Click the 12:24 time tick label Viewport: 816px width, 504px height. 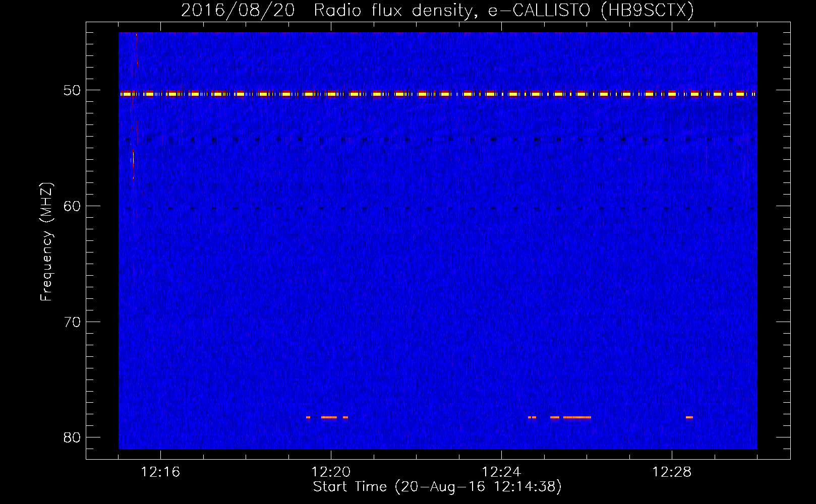(501, 472)
